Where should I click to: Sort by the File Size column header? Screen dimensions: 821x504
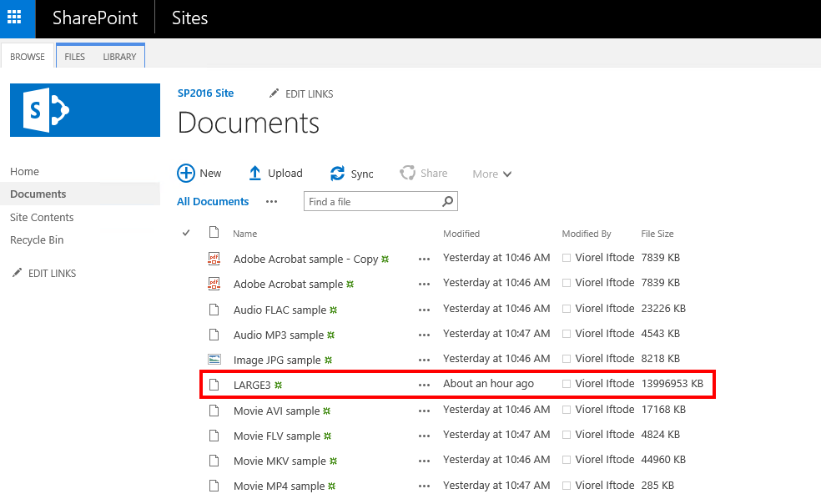tap(657, 234)
